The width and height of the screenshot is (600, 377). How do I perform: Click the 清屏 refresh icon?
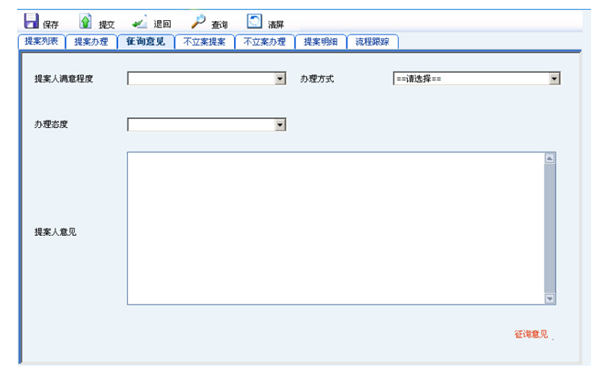(x=254, y=21)
